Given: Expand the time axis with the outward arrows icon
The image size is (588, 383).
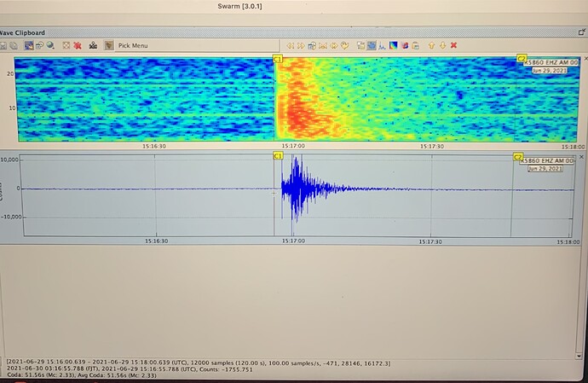Looking at the screenshot, I should [333, 46].
